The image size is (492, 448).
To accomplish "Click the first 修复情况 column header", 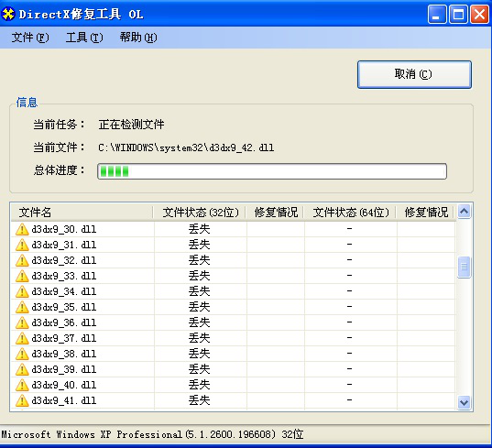I will (x=275, y=213).
